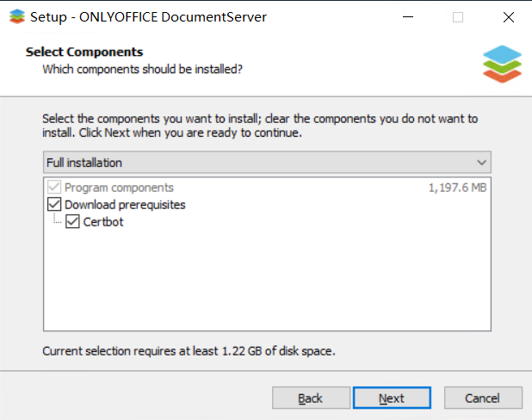Image resolution: width=532 pixels, height=420 pixels.
Task: Select the Certbot tree item label
Action: click(103, 222)
